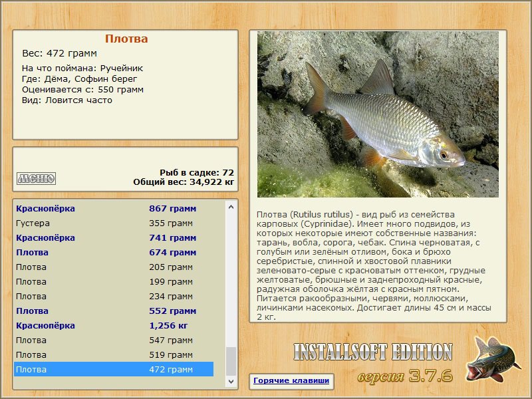Open Горячие клавиши

(x=291, y=379)
